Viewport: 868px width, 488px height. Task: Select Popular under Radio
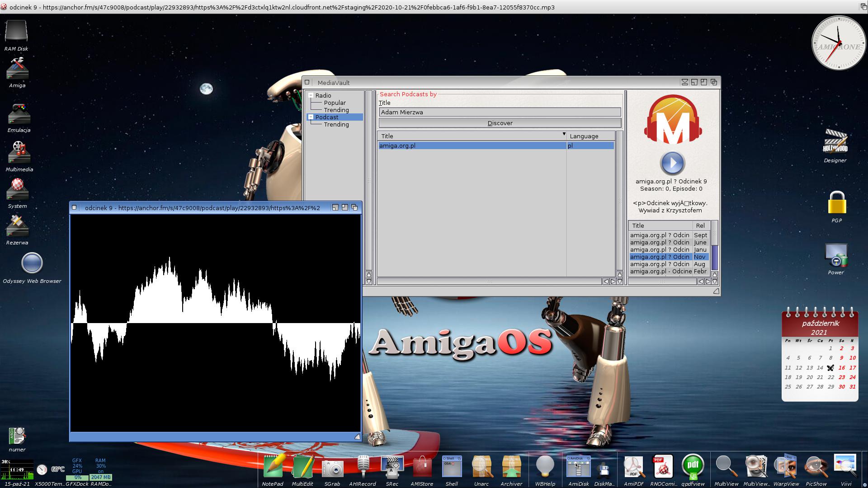(335, 103)
